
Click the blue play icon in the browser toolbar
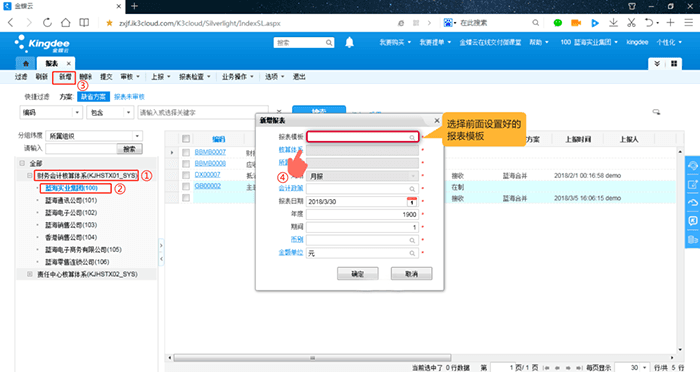595,23
